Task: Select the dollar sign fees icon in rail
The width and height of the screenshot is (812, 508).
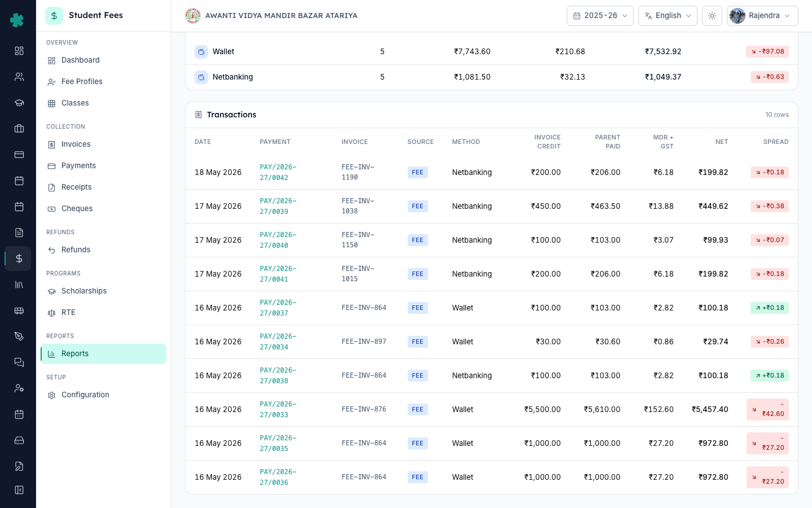Action: click(x=19, y=259)
